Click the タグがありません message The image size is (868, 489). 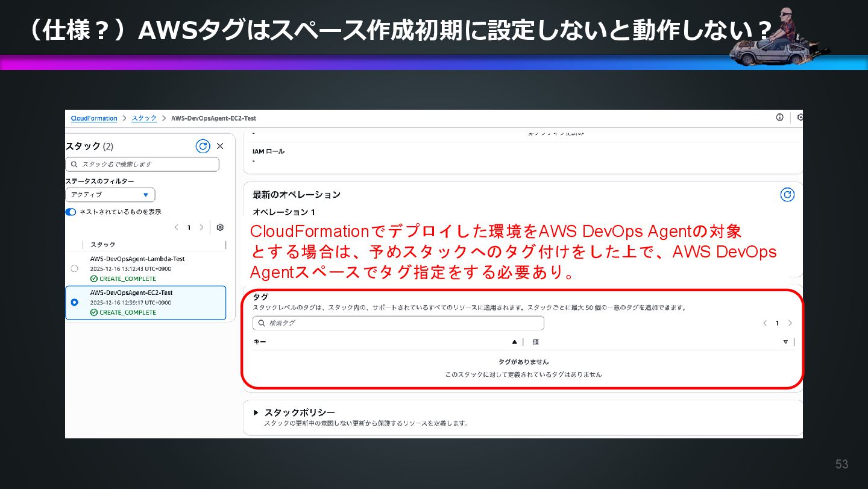523,362
